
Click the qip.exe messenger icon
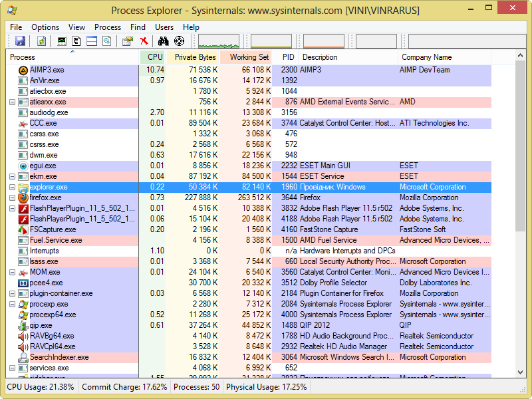click(x=23, y=326)
